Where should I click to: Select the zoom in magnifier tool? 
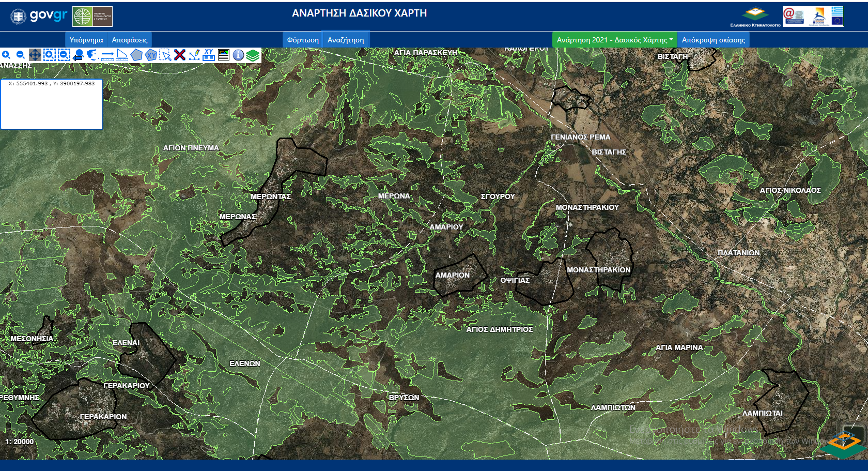click(x=6, y=55)
